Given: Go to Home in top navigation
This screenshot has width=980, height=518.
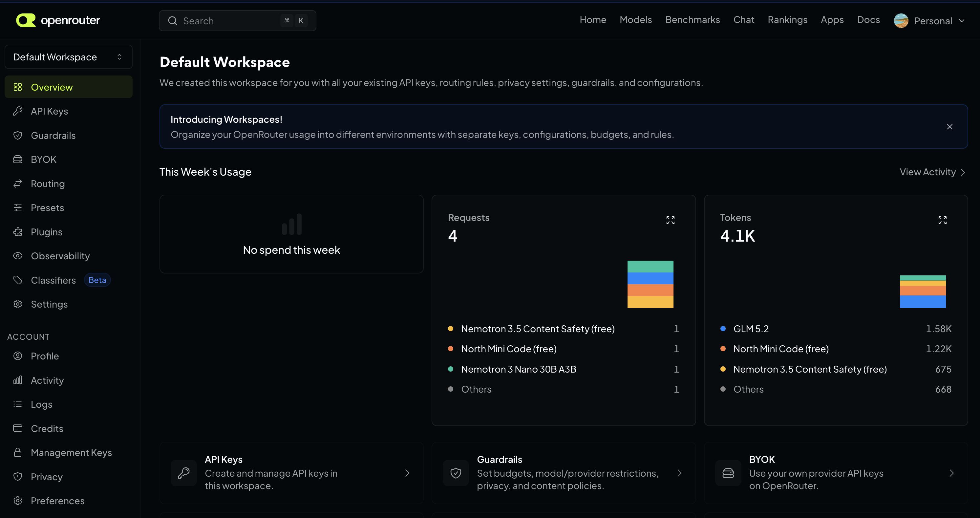Looking at the screenshot, I should coord(593,20).
